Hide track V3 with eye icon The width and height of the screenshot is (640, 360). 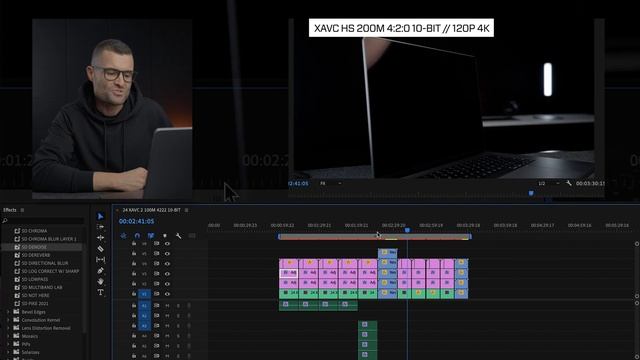167,273
